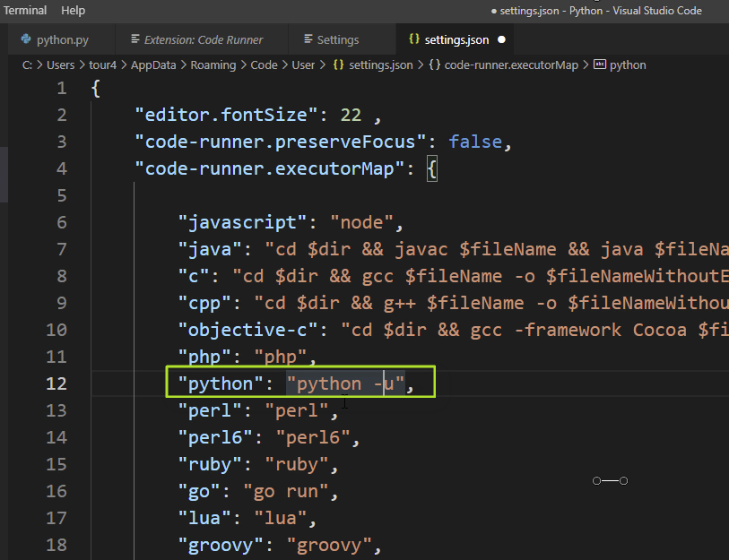This screenshot has width=729, height=560.
Task: Click the "ruby" value on line 15
Action: [x=297, y=465]
